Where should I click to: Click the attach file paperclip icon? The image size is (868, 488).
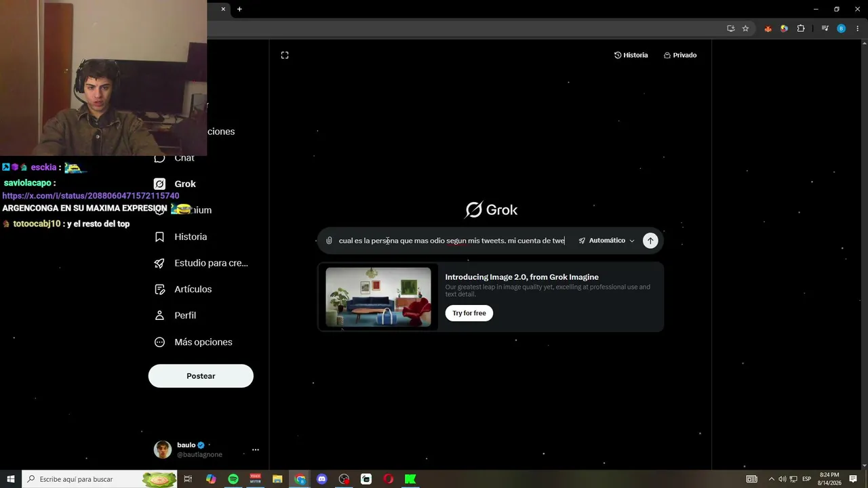(329, 241)
